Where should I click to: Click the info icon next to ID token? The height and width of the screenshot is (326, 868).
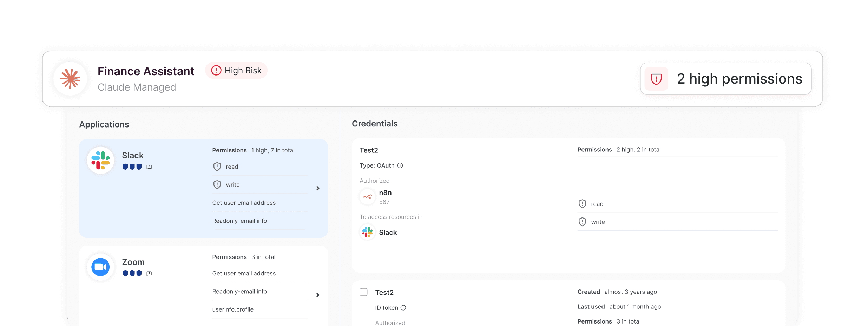(403, 308)
